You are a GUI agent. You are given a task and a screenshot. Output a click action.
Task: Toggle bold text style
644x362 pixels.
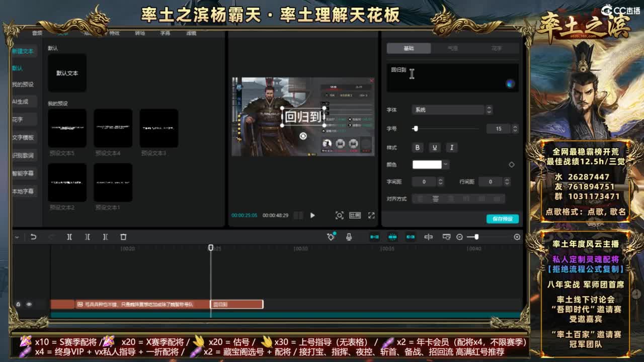[x=417, y=147]
